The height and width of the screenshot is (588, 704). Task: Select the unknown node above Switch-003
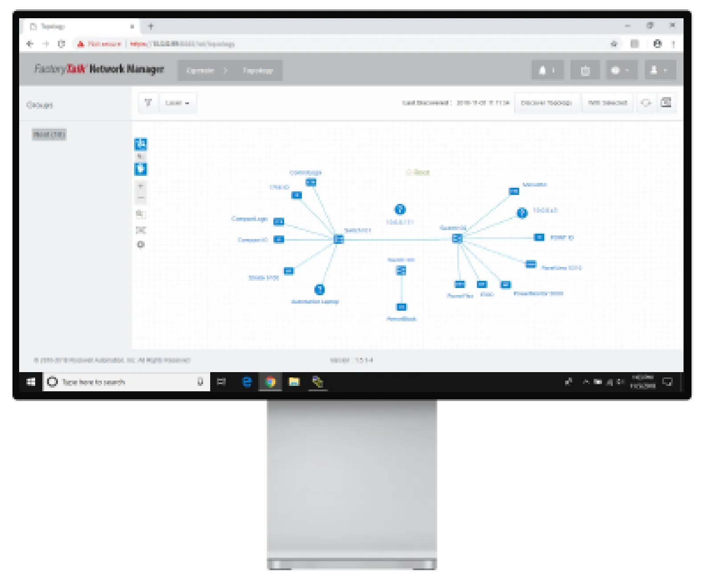[400, 209]
